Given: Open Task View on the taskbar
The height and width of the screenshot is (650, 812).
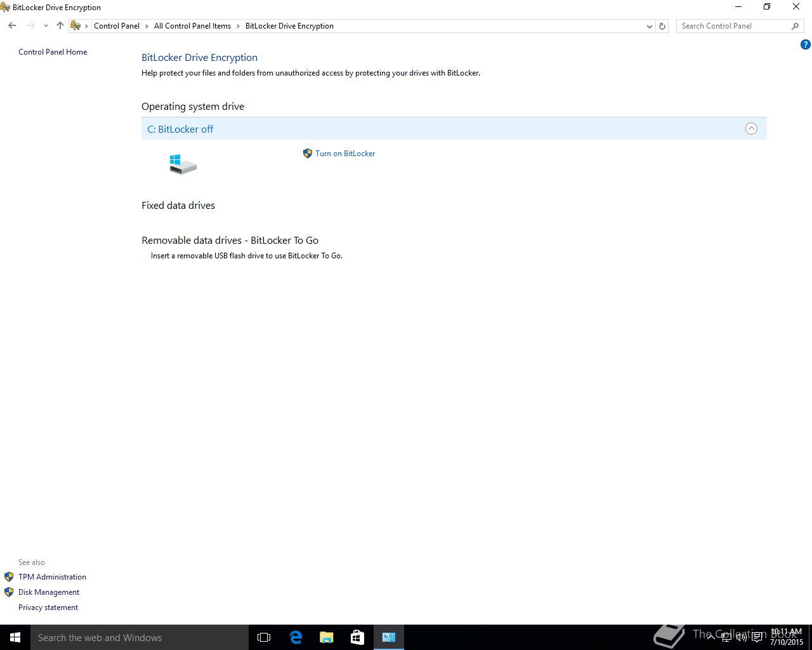Looking at the screenshot, I should tap(264, 637).
